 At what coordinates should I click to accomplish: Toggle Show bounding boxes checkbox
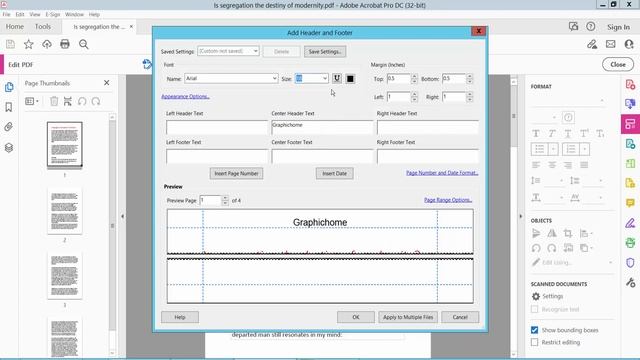pos(535,330)
